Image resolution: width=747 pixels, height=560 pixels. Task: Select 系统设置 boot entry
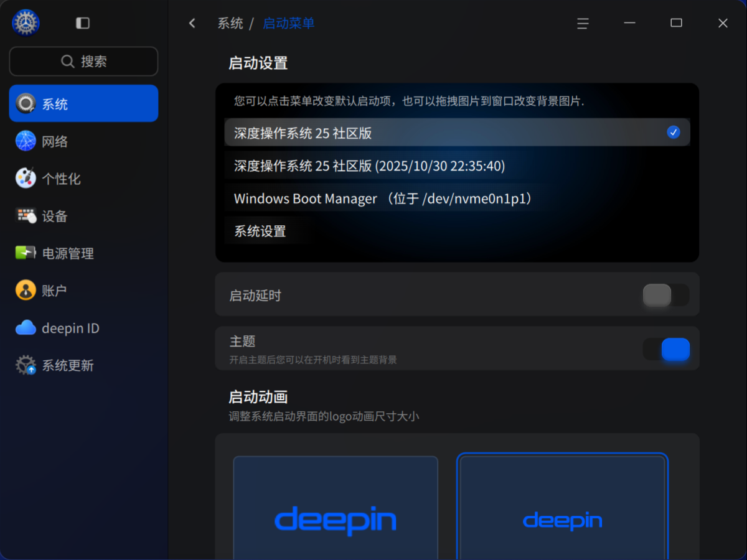[457, 231]
